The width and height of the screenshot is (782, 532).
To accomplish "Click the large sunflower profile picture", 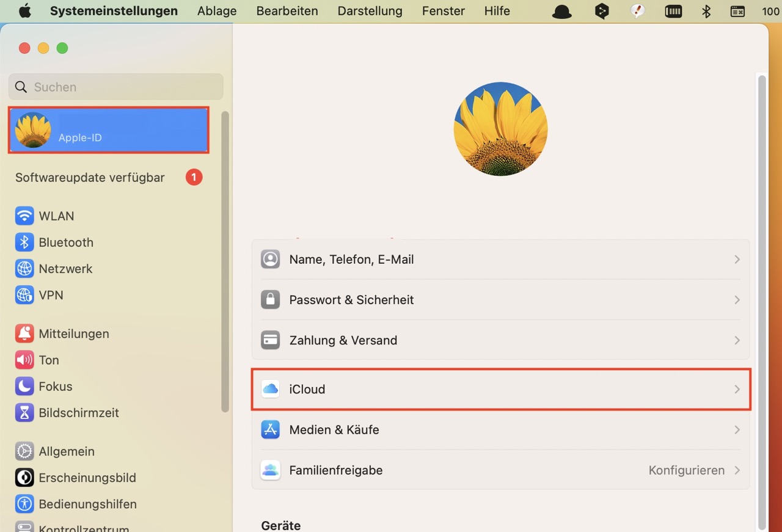I will (x=500, y=129).
